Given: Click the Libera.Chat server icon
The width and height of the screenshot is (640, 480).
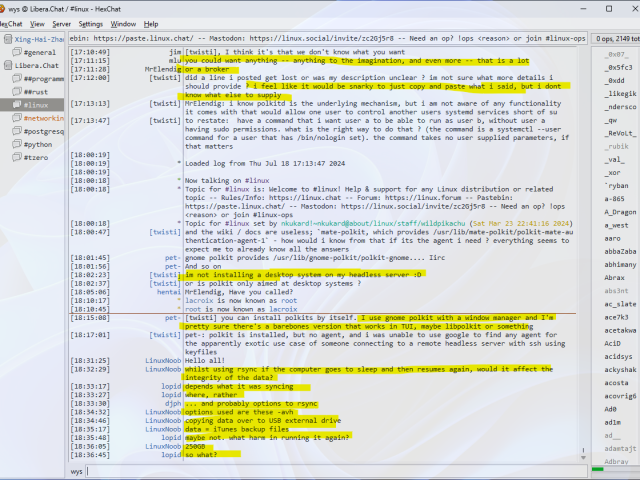Looking at the screenshot, I should 7,65.
